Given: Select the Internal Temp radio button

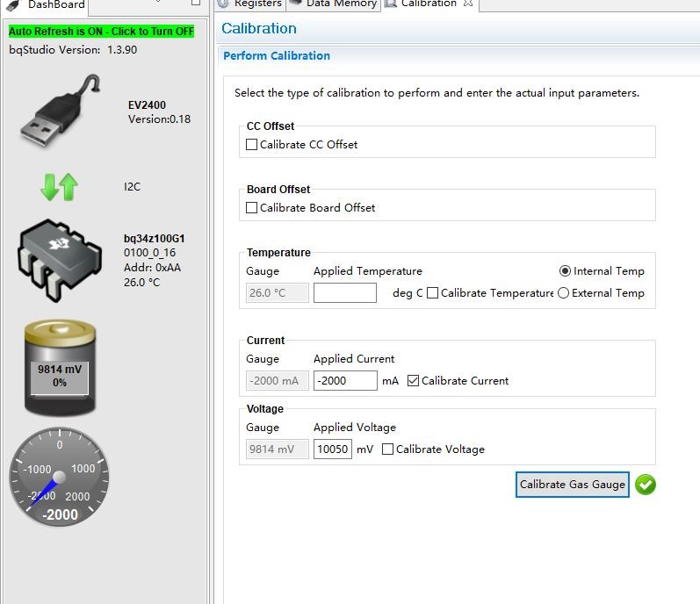Looking at the screenshot, I should pos(565,271).
